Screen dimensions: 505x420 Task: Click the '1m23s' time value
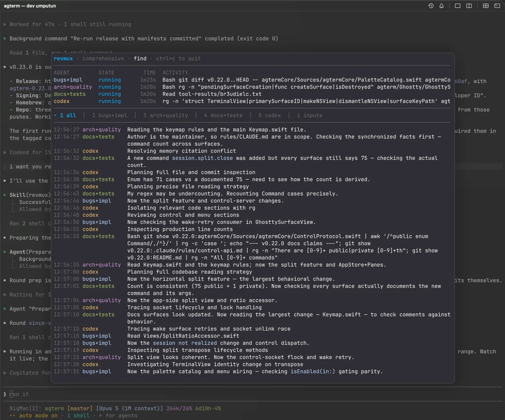148,80
